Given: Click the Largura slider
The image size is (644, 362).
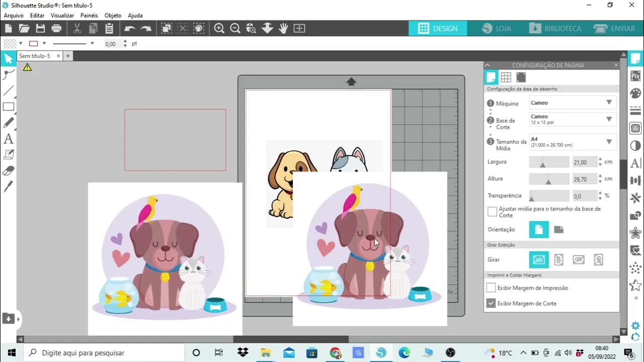Looking at the screenshot, I should tap(549, 162).
